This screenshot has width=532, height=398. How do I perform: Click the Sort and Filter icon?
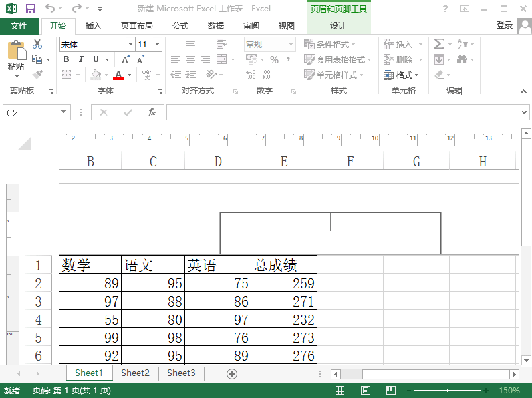(x=462, y=44)
